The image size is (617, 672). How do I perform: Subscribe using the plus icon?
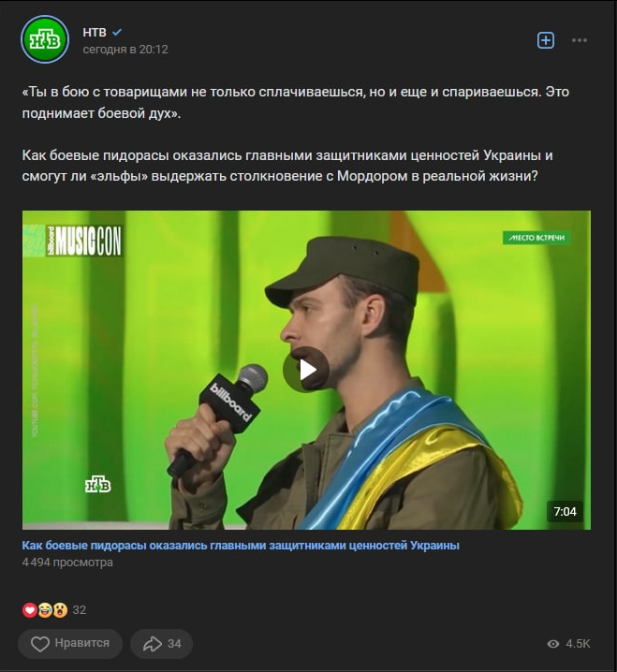click(x=546, y=40)
